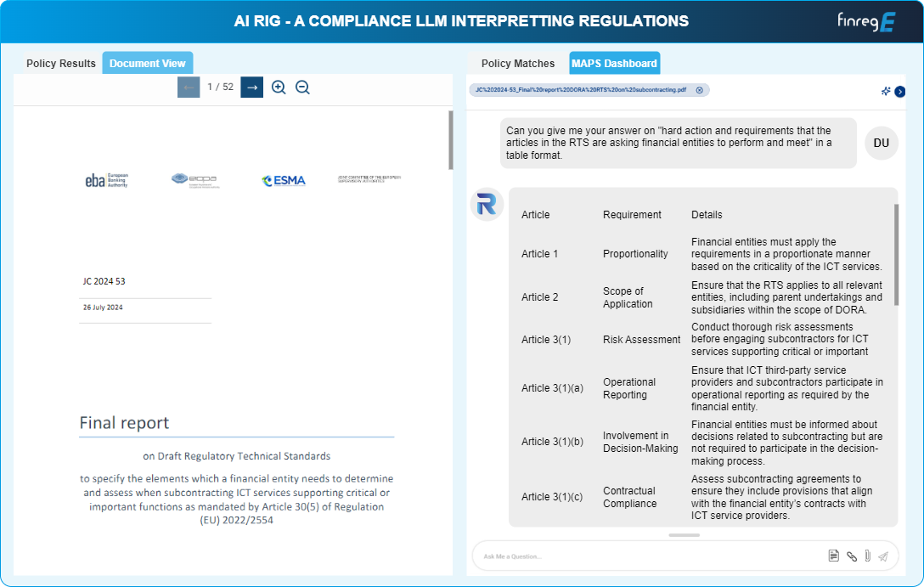
Task: Click the EIOPA logo on the document
Action: (195, 180)
